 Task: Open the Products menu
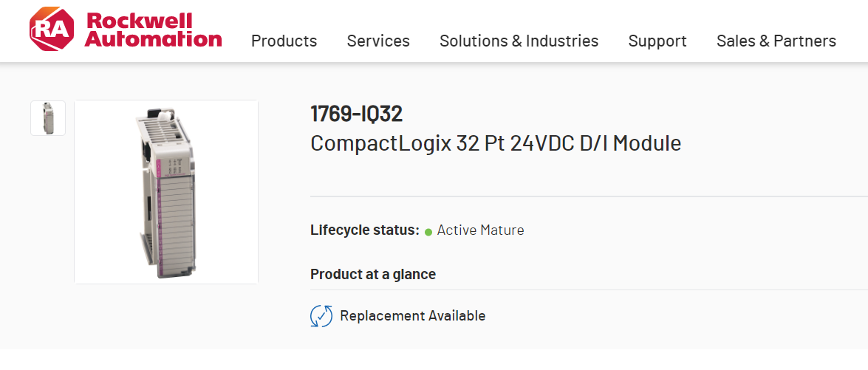[x=284, y=41]
